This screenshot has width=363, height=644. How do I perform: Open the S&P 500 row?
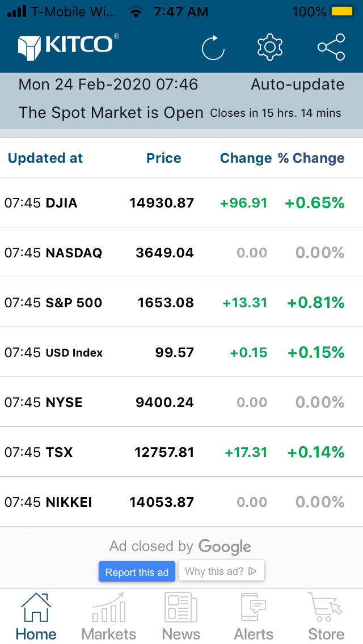[181, 302]
